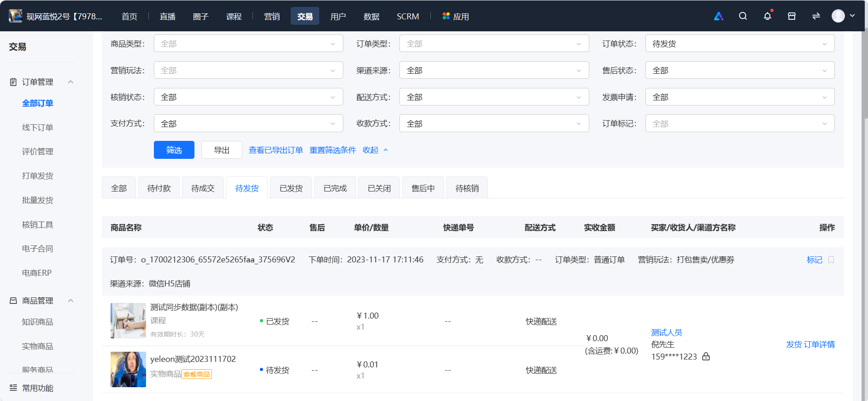
Task: Click the 商品管理 box icon
Action: pos(13,301)
